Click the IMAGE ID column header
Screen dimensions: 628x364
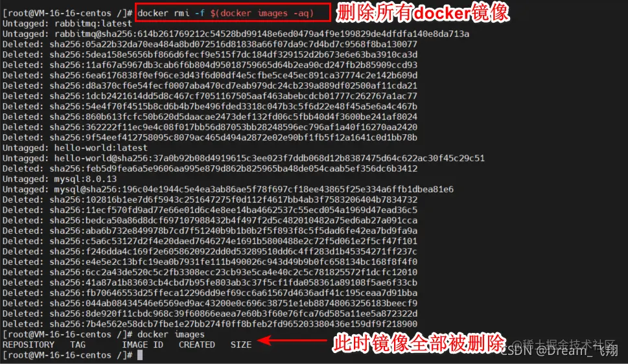(143, 345)
